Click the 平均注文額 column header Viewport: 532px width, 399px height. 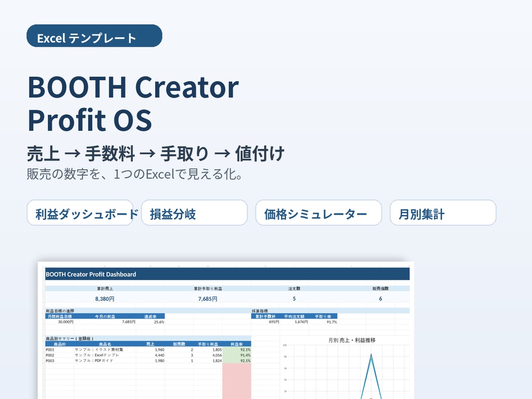click(294, 316)
